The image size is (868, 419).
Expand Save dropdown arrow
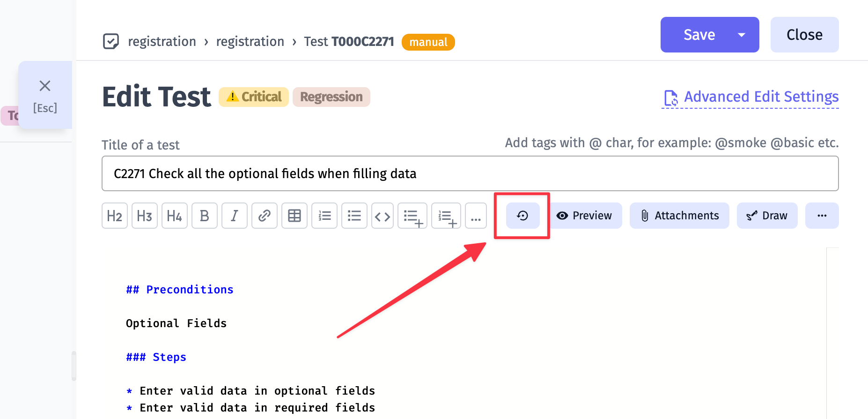742,35
